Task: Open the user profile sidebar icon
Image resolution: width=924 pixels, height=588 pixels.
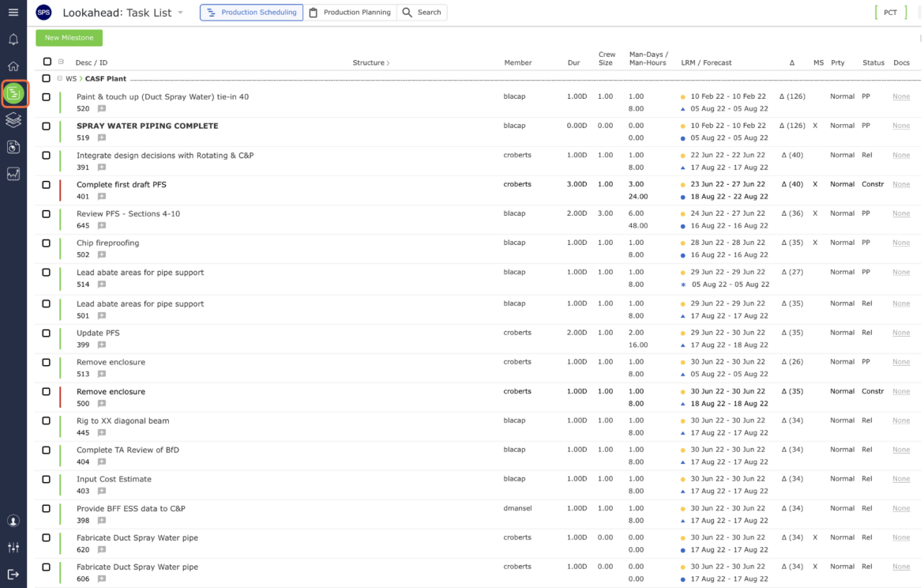Action: click(x=13, y=521)
